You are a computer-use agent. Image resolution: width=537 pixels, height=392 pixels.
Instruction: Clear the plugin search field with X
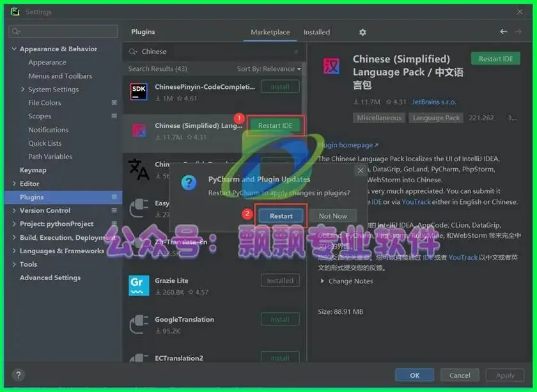(295, 52)
